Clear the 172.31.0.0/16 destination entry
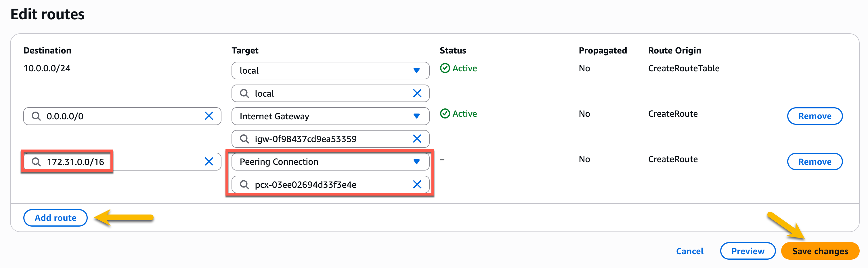Screen dimensions: 868x268 209,162
